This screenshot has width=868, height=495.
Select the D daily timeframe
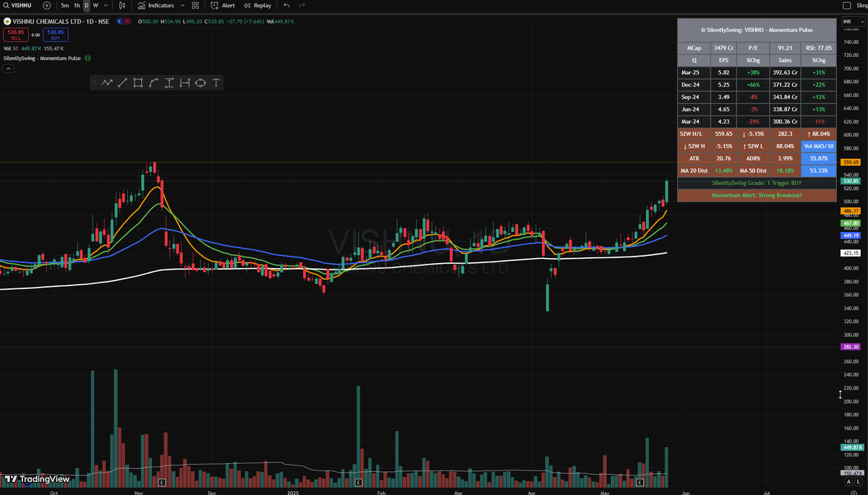(x=86, y=5)
